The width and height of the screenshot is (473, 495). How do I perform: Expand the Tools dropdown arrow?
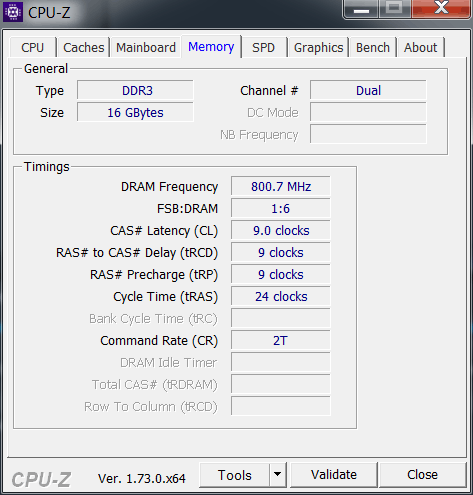pyautogui.click(x=278, y=475)
